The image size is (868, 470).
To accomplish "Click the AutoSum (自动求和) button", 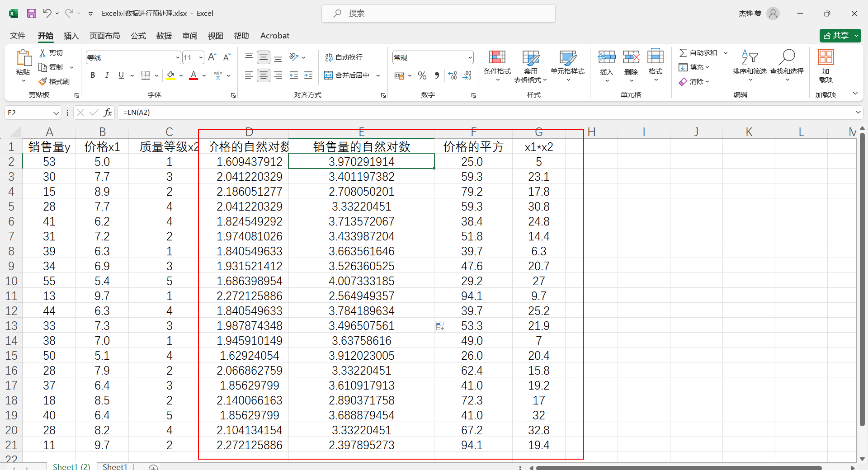I will click(698, 53).
